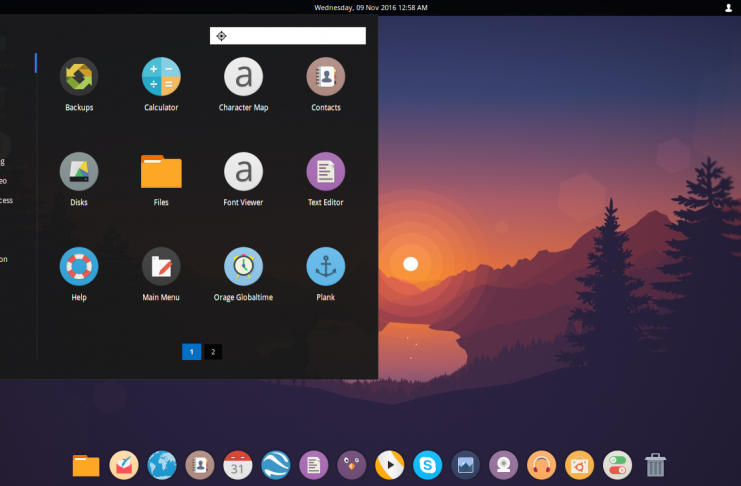
Task: Focus the app menu search field
Action: [288, 36]
